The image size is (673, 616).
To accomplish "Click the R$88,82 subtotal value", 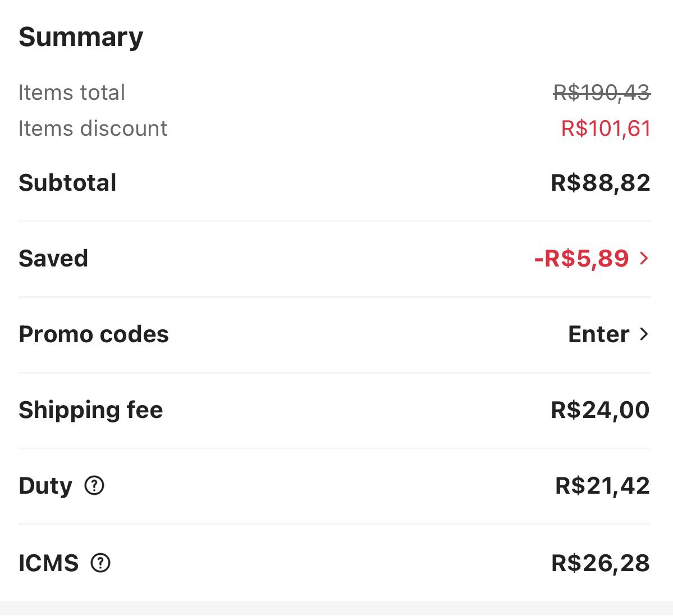I will (600, 183).
